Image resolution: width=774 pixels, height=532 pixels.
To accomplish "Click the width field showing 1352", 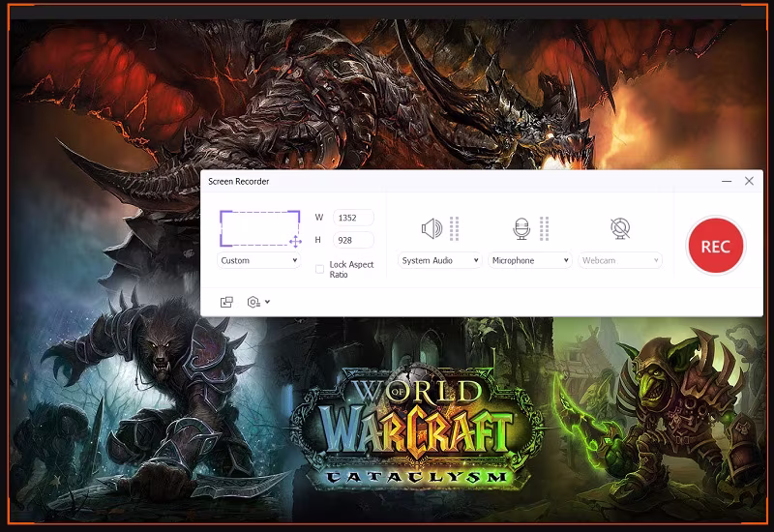I will coord(353,218).
